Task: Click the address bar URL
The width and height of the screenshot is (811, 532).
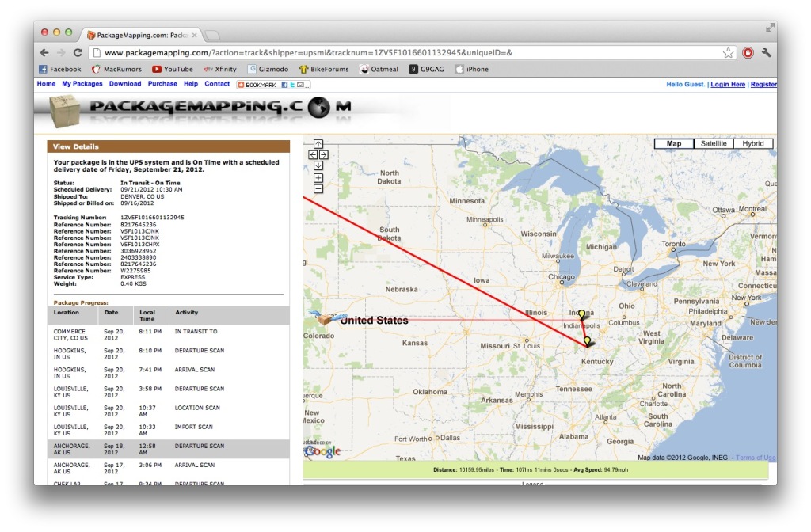Action: [308, 53]
